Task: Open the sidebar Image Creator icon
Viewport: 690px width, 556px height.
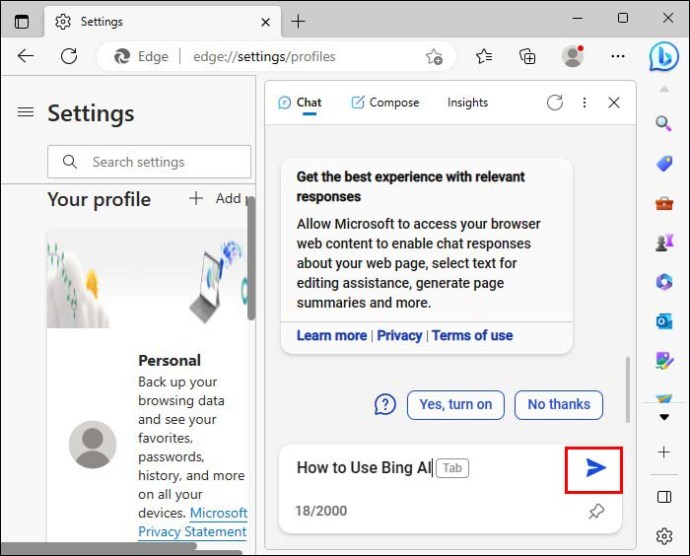Action: (x=664, y=361)
